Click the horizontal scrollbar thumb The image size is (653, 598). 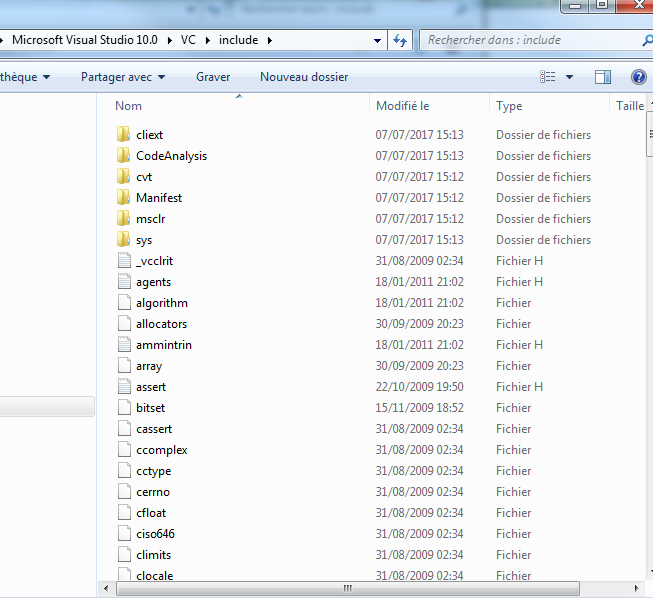coord(348,588)
